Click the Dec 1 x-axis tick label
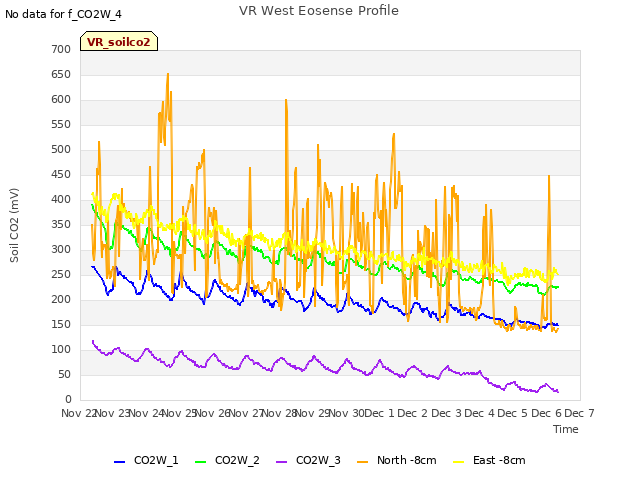The width and height of the screenshot is (640, 480). point(379,413)
